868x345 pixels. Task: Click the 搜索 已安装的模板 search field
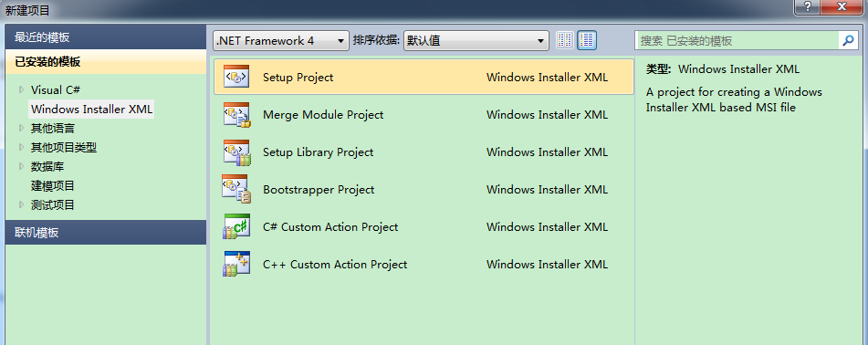tap(737, 40)
